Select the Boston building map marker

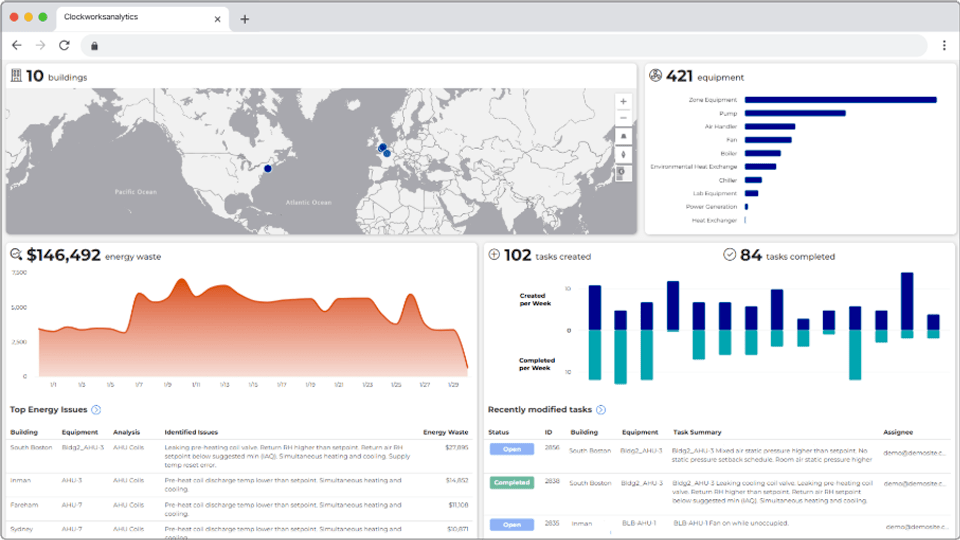point(268,168)
